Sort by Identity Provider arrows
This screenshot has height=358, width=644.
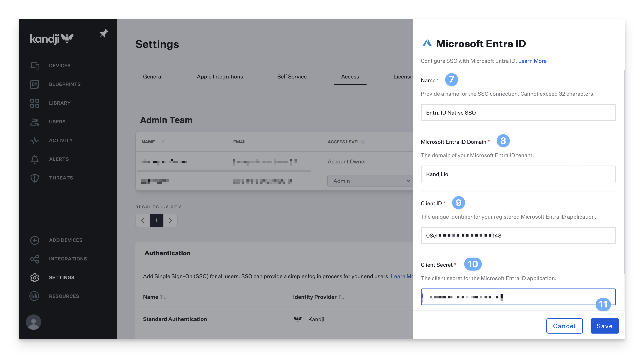341,297
